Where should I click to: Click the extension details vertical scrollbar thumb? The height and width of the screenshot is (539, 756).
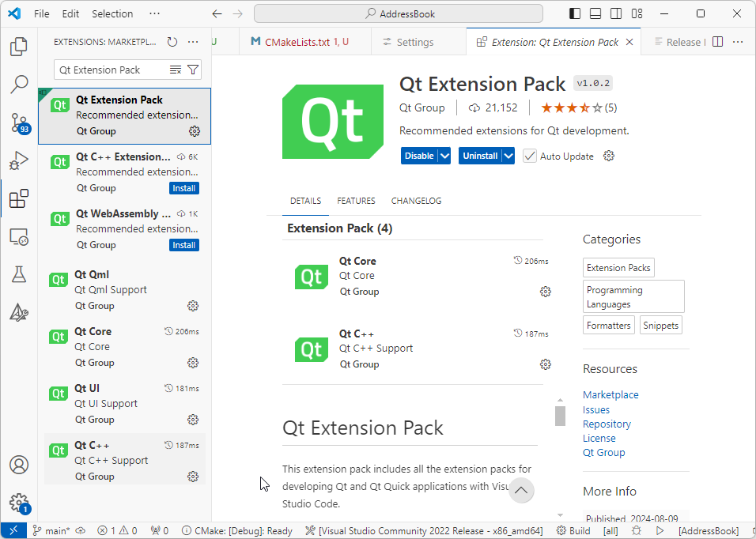click(x=560, y=416)
